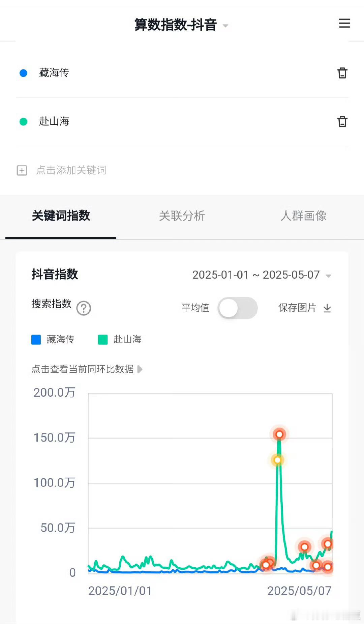This screenshot has height=624, width=364.
Task: Delete the 赴山海 keyword
Action: [x=342, y=121]
